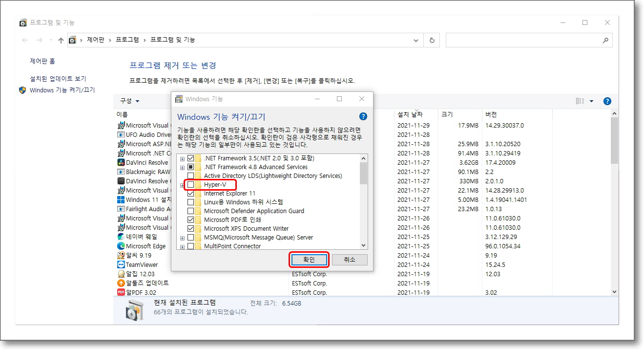The width and height of the screenshot is (644, 350).
Task: Open the 구성 dropdown menu
Action: [x=129, y=101]
